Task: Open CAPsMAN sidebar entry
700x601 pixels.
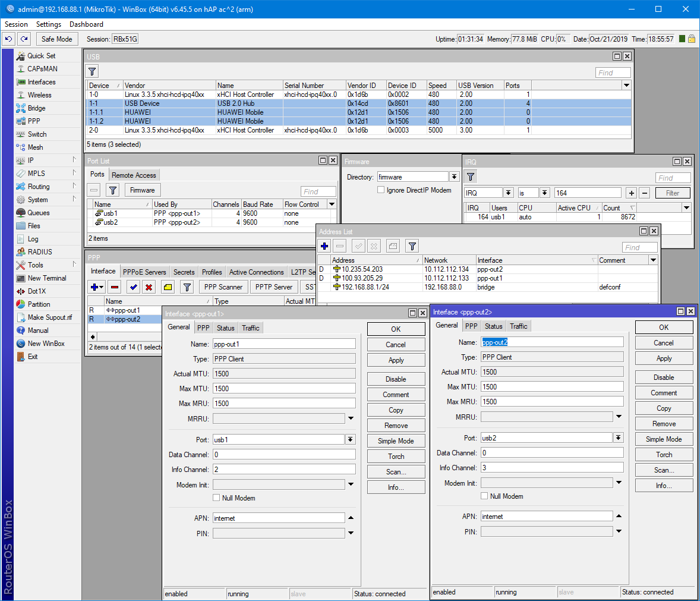Action: [x=42, y=69]
